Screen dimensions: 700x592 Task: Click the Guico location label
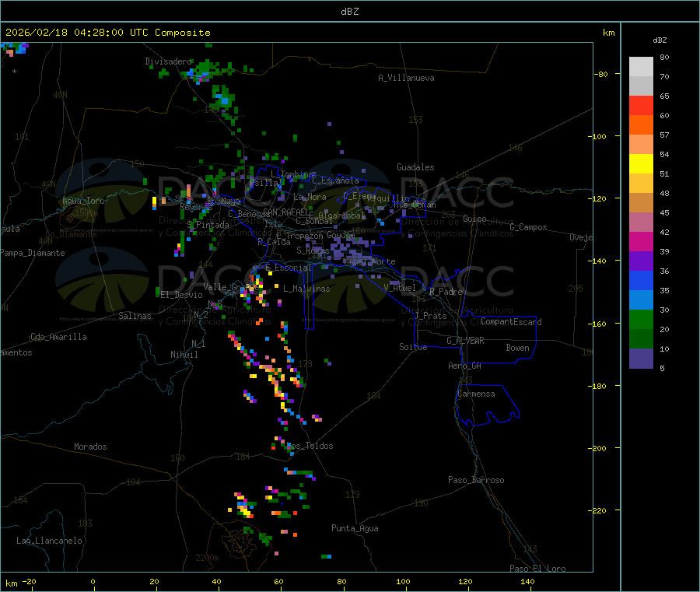click(x=474, y=219)
